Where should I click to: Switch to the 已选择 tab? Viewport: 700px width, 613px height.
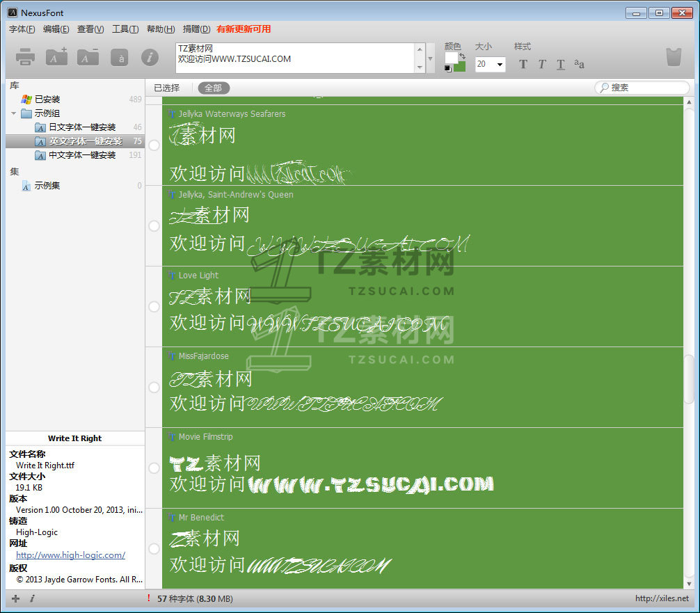pyautogui.click(x=167, y=88)
